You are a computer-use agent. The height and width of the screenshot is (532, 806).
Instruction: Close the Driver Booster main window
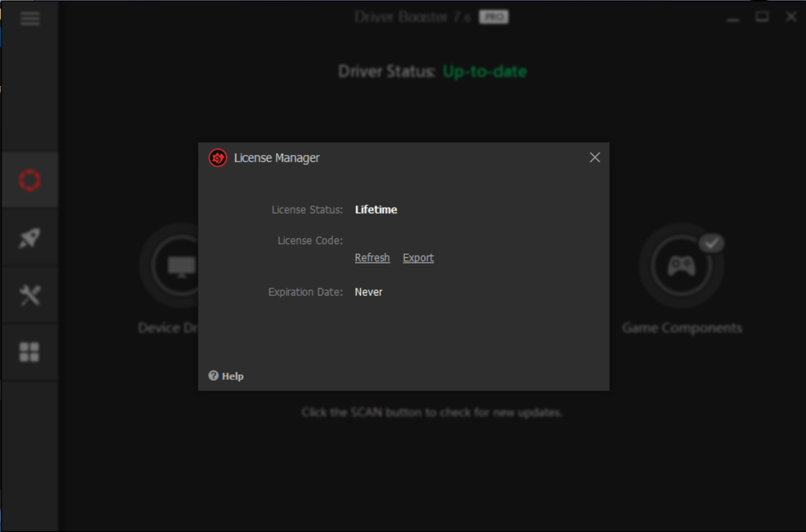point(791,17)
